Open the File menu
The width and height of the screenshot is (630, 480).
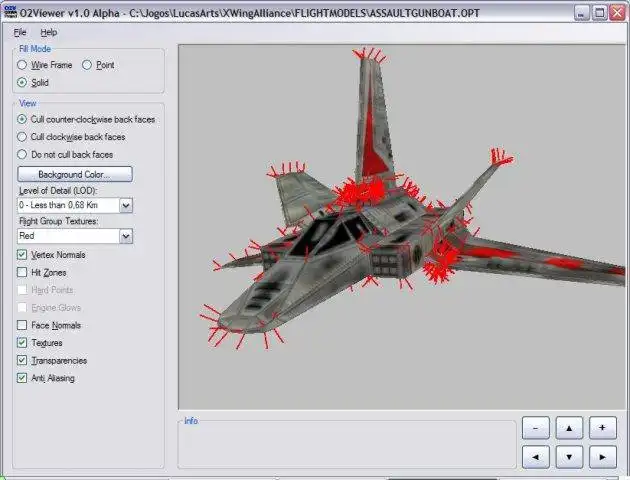(x=20, y=32)
